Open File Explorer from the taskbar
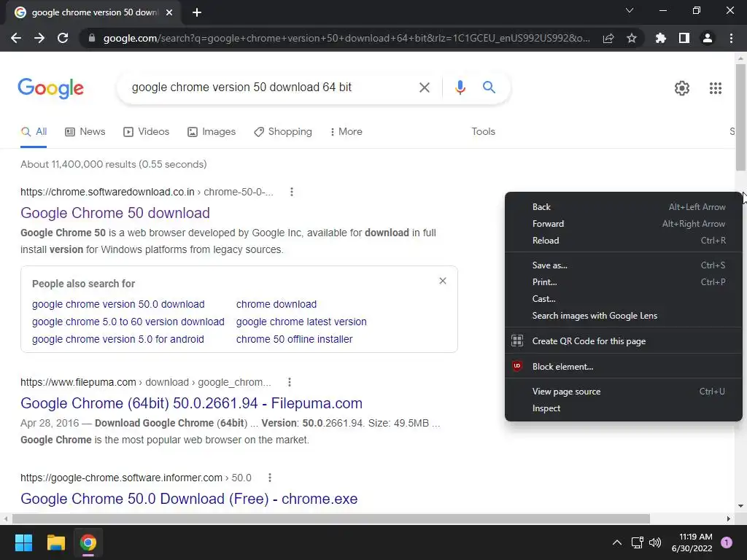This screenshot has height=560, width=747. (x=55, y=542)
